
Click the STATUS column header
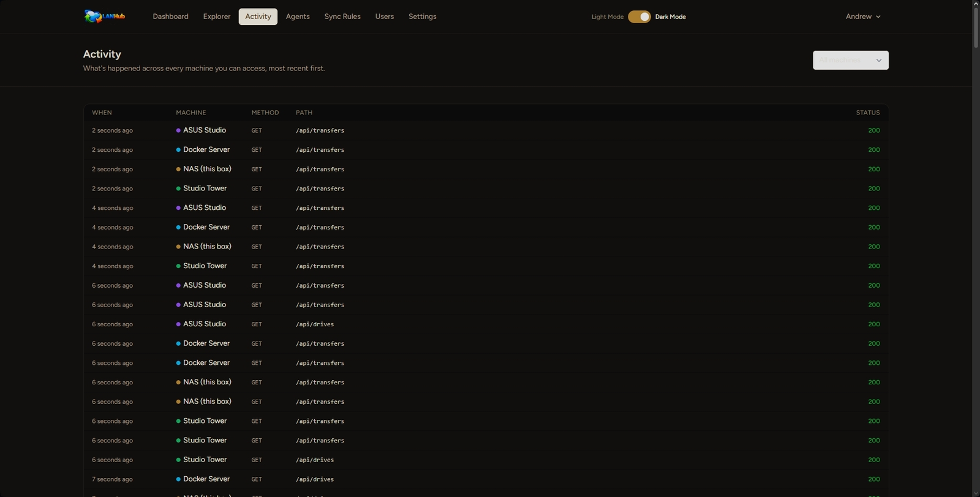868,113
